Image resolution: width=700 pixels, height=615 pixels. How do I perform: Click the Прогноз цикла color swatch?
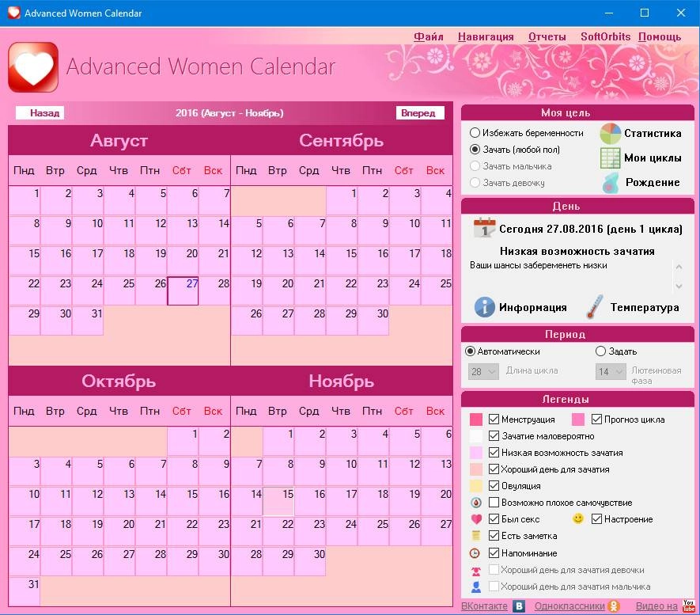tap(578, 419)
